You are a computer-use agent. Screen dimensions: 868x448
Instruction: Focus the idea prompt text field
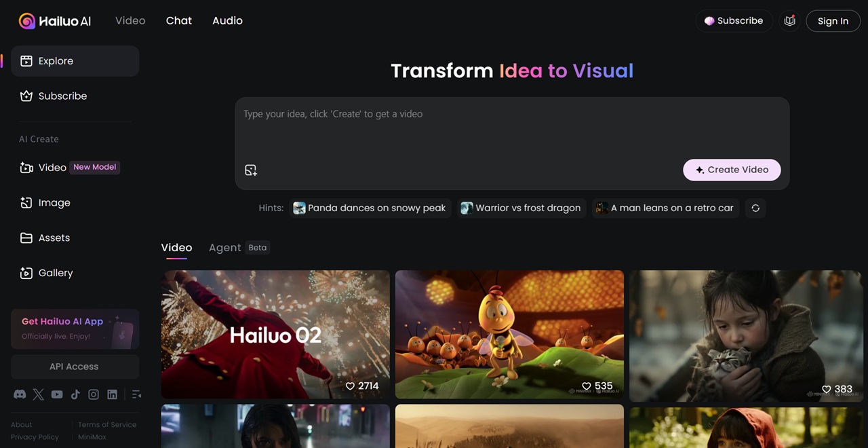512,129
